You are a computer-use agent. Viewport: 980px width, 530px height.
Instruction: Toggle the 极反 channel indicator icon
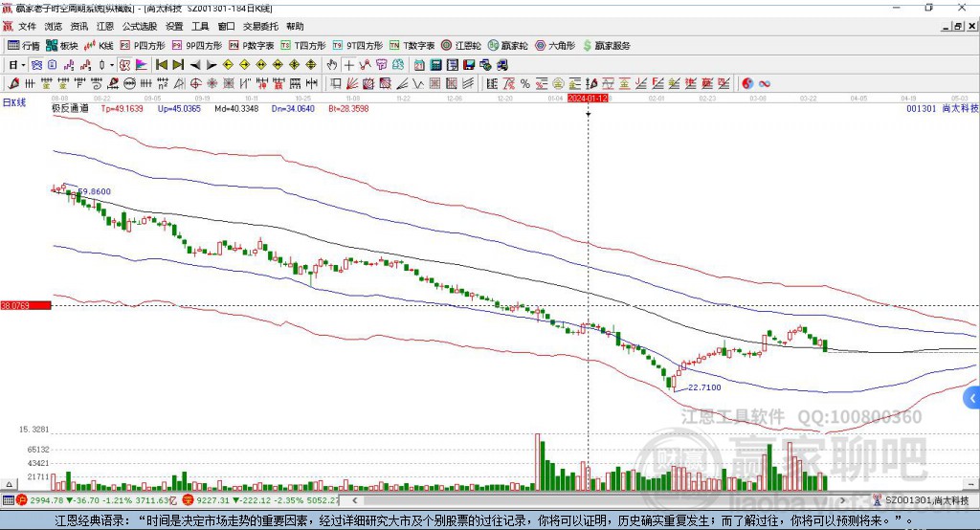point(125,65)
